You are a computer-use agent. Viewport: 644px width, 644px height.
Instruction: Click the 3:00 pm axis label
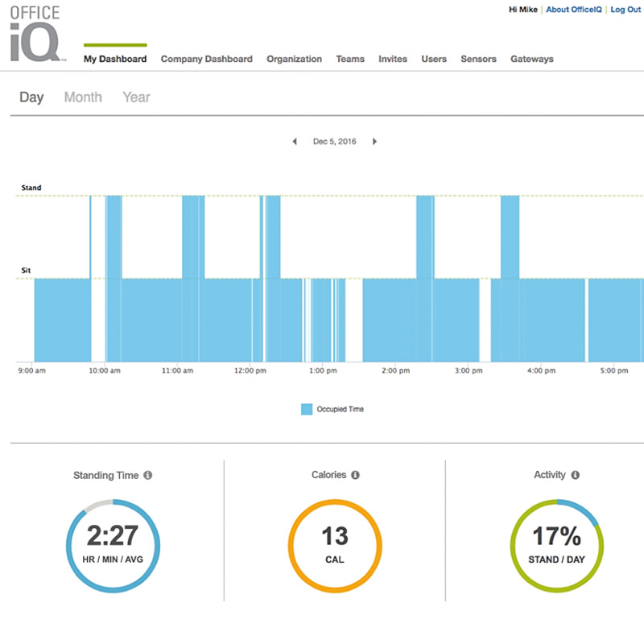[x=469, y=371]
